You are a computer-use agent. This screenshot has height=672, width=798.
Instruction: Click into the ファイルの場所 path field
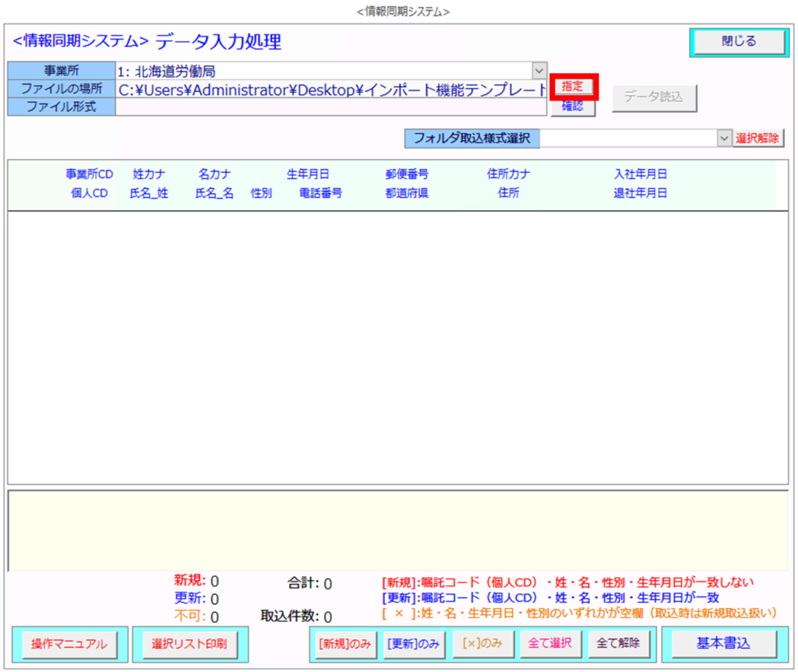pyautogui.click(x=332, y=89)
